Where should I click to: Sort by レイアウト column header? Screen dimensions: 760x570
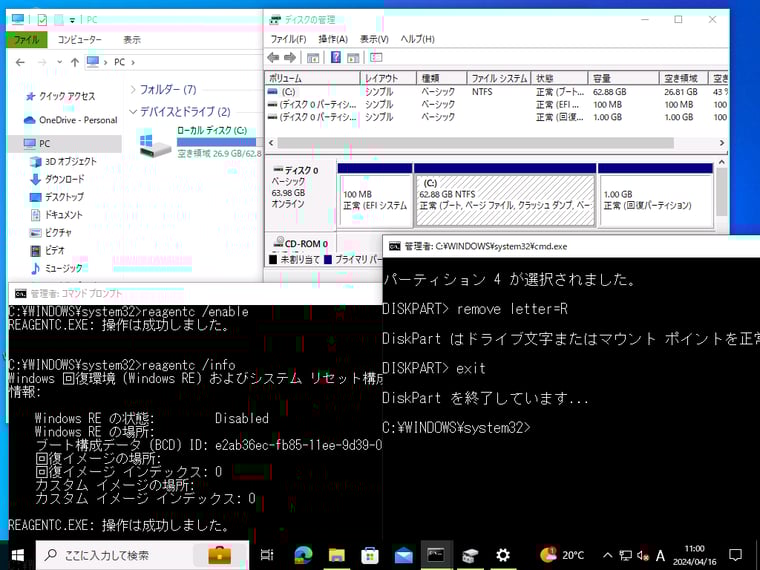(388, 78)
